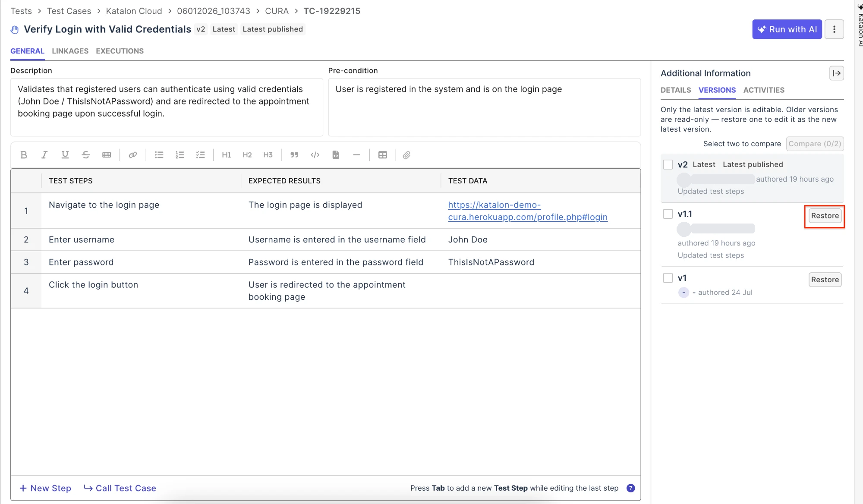Insert a horizontal rule
Image resolution: width=863 pixels, height=504 pixels.
(356, 155)
